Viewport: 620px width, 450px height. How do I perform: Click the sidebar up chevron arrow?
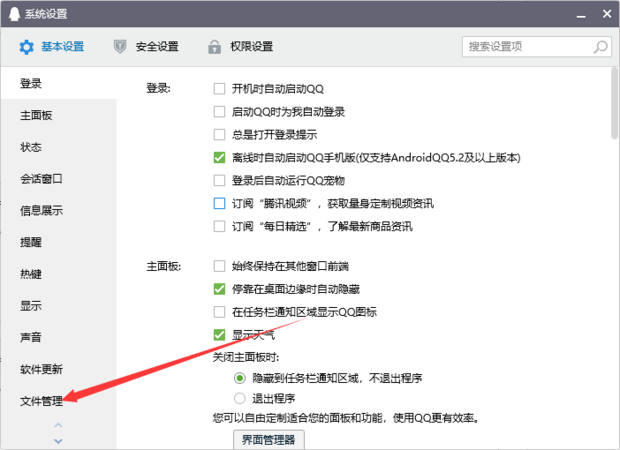pos(58,425)
